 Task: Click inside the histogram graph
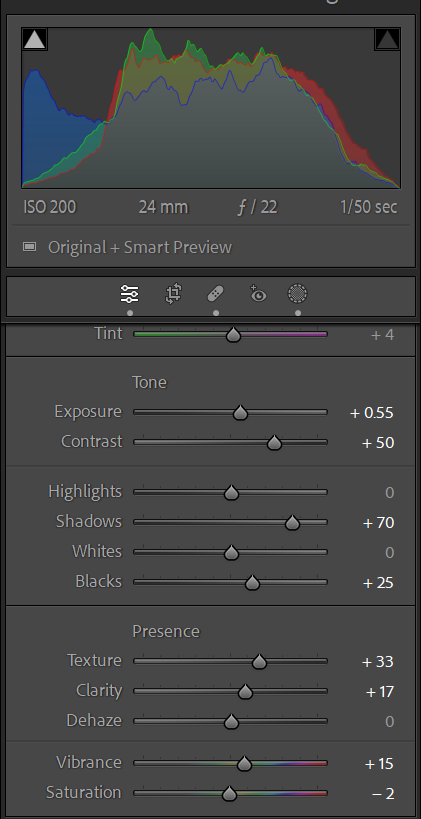[211, 108]
